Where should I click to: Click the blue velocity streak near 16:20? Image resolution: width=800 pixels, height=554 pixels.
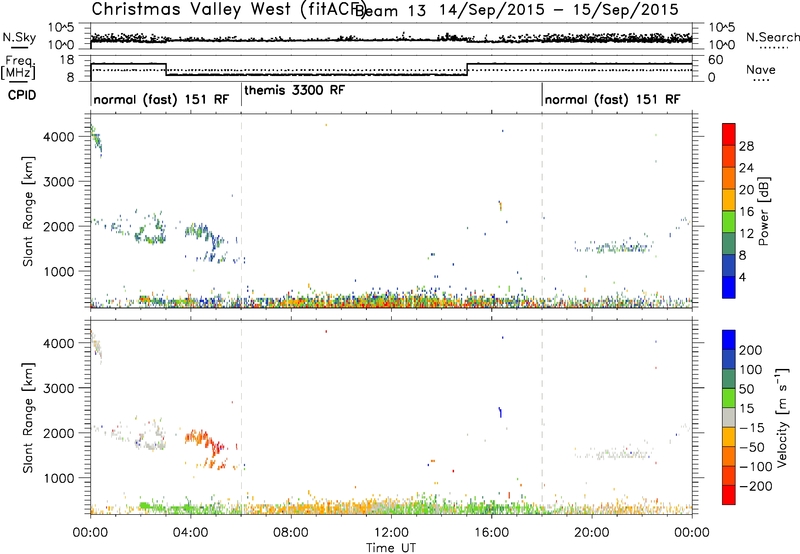coord(500,412)
